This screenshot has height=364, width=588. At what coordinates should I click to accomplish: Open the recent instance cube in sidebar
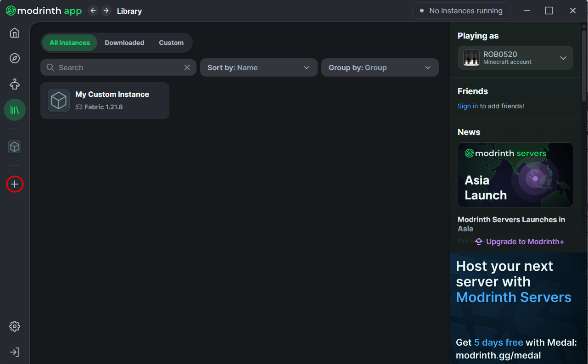click(15, 147)
